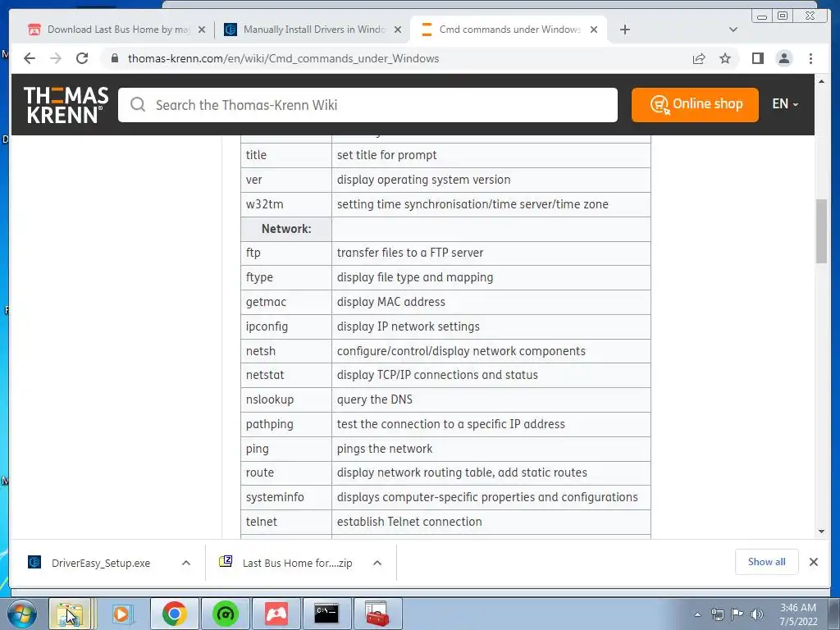
Task: Select the 'systeminfo' command cell
Action: pos(286,497)
